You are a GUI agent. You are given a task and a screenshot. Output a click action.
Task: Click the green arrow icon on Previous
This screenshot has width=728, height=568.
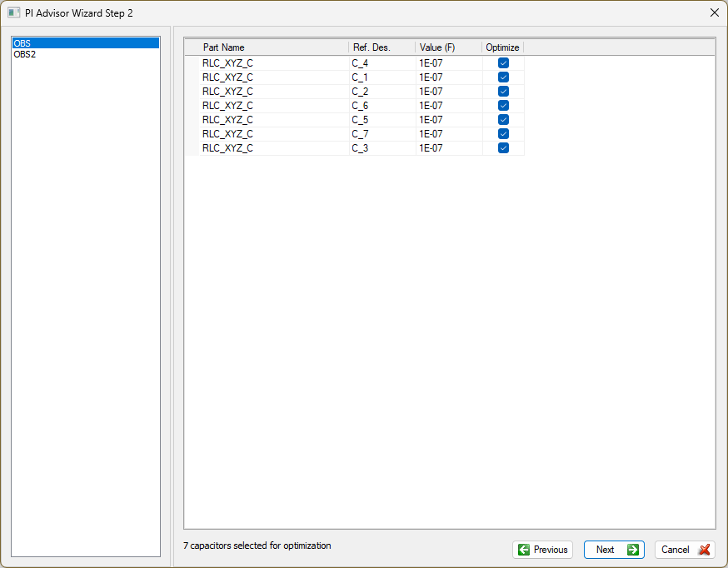[524, 550]
